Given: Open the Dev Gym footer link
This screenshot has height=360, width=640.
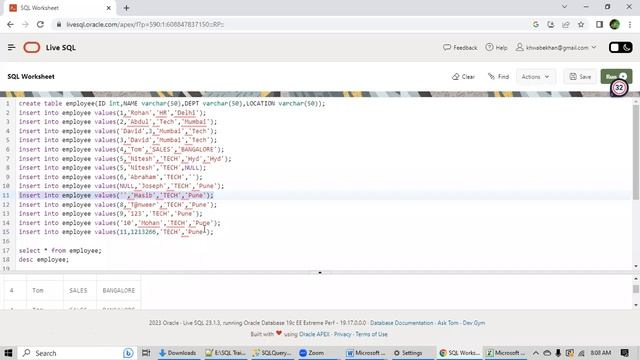Looking at the screenshot, I should pos(474,323).
